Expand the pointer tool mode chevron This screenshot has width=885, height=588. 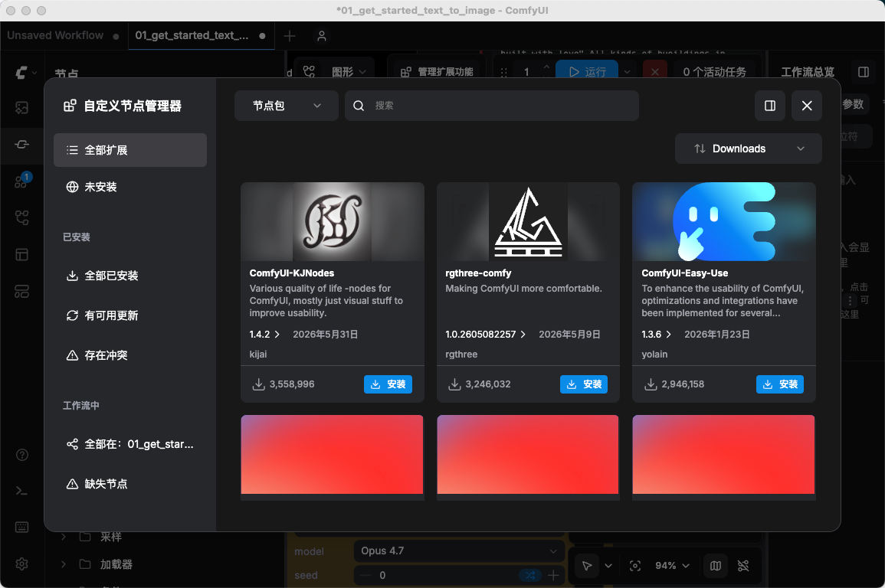click(x=608, y=566)
